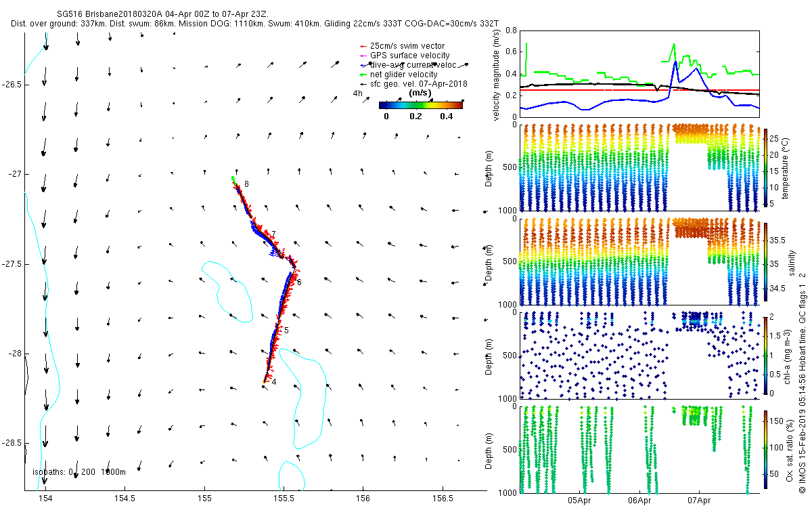Click the magenta GPS surface velocity marker
812x508 pixels.
[363, 56]
